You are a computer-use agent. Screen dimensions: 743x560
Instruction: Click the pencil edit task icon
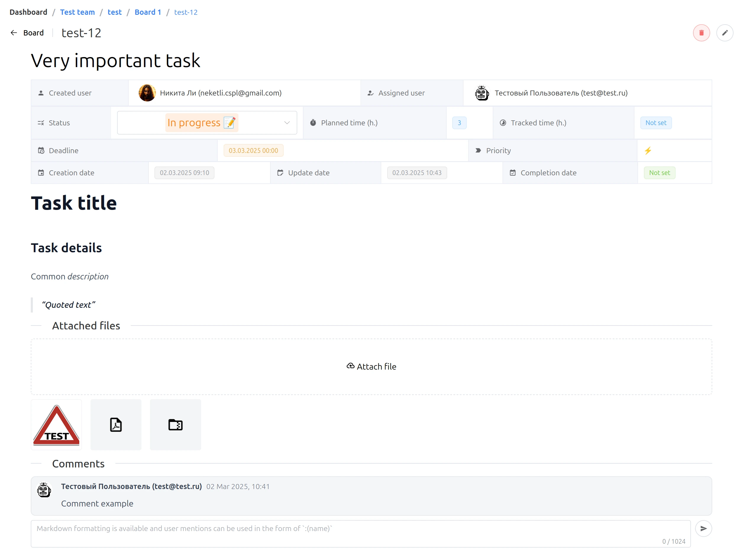(725, 33)
